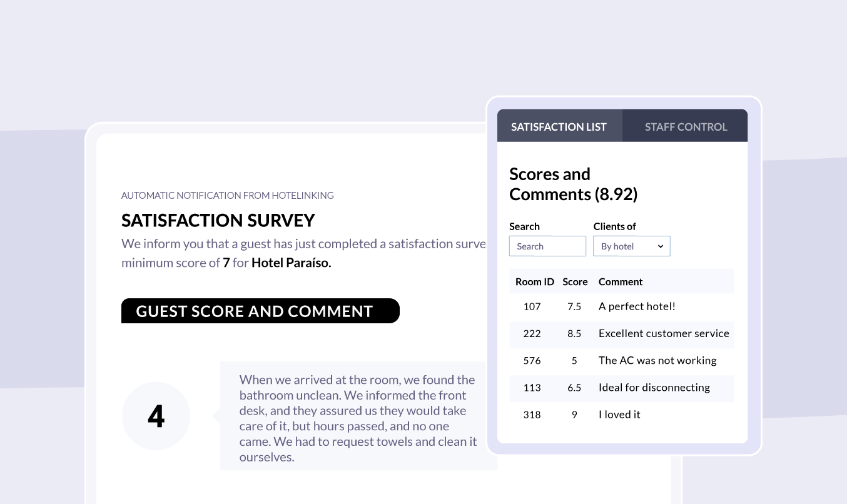Sort by the Room ID column header

[535, 281]
